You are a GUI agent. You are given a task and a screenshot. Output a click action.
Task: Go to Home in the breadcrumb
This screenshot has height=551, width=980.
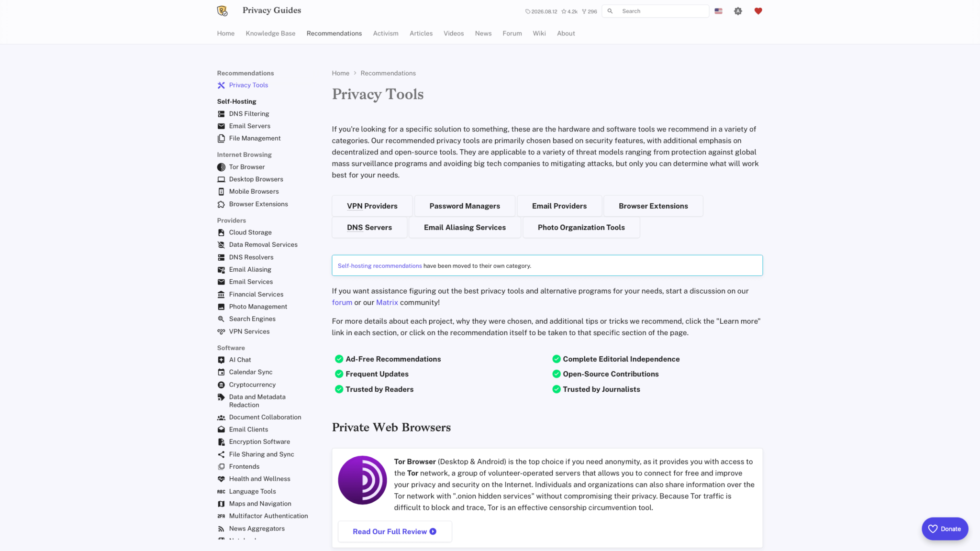tap(340, 73)
